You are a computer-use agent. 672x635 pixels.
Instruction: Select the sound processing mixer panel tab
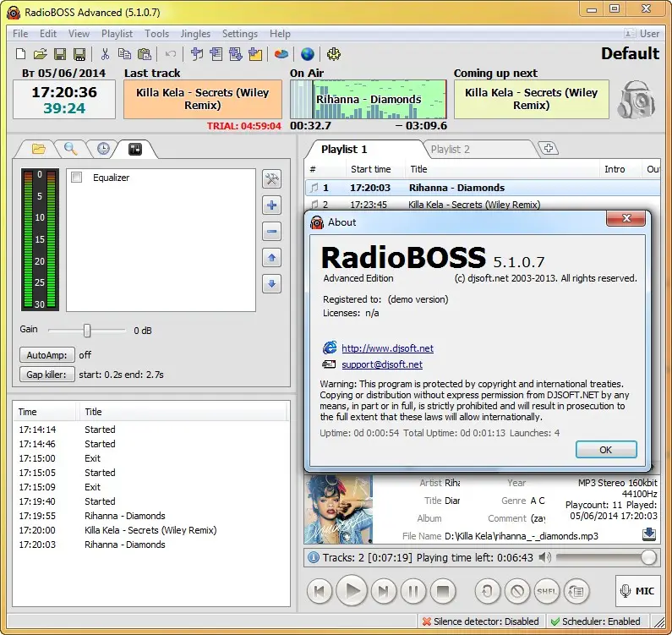[135, 149]
